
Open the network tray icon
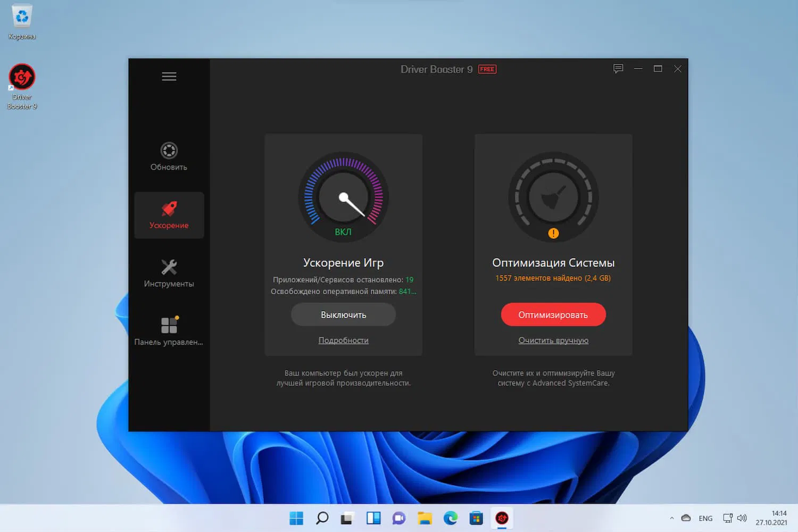[x=728, y=518]
